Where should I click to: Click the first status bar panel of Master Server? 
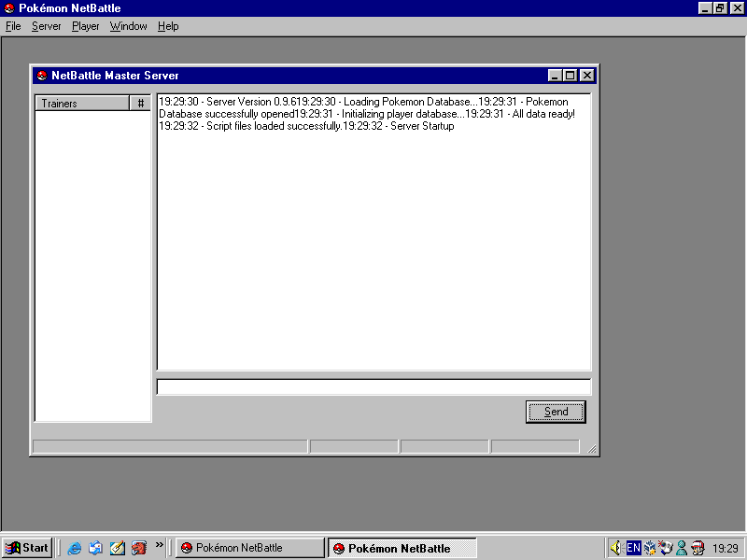click(170, 446)
